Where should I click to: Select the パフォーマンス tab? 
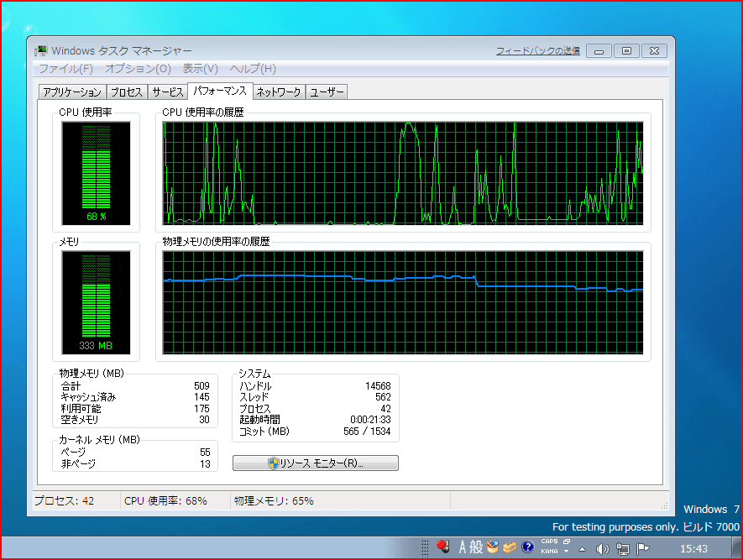pos(220,91)
